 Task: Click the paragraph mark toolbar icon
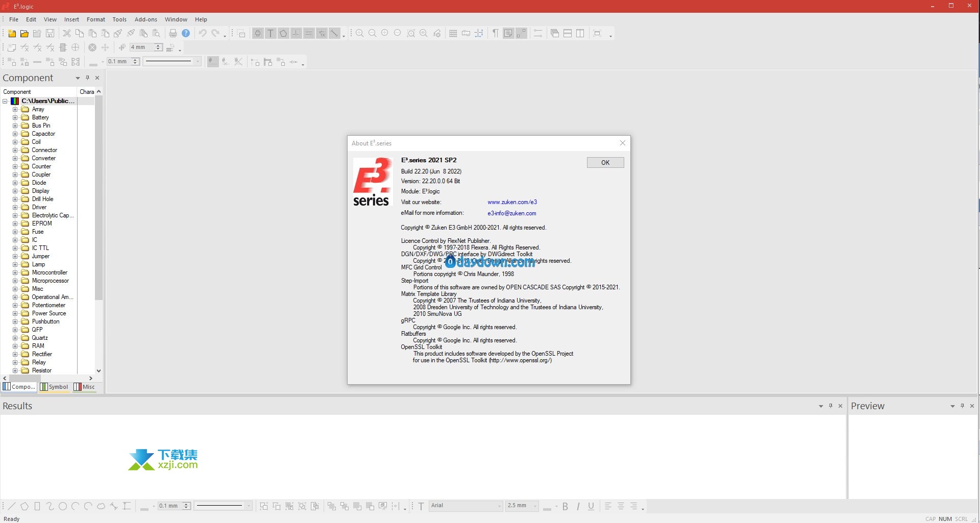pyautogui.click(x=496, y=34)
